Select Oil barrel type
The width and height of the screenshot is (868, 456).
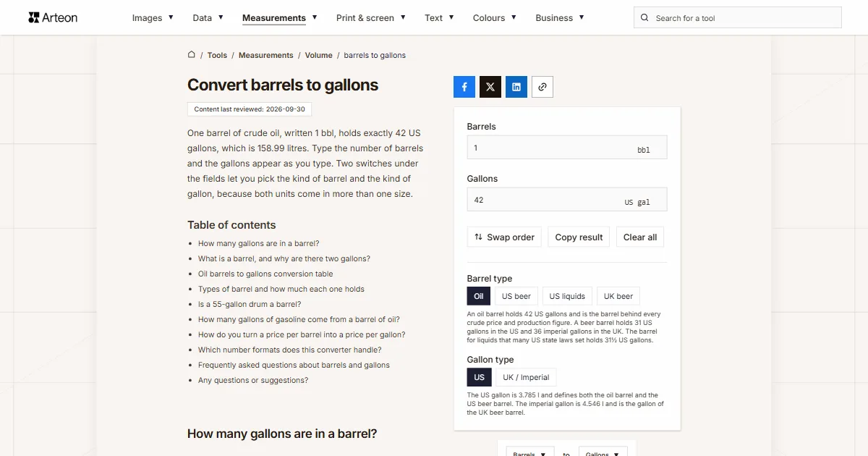pos(479,296)
